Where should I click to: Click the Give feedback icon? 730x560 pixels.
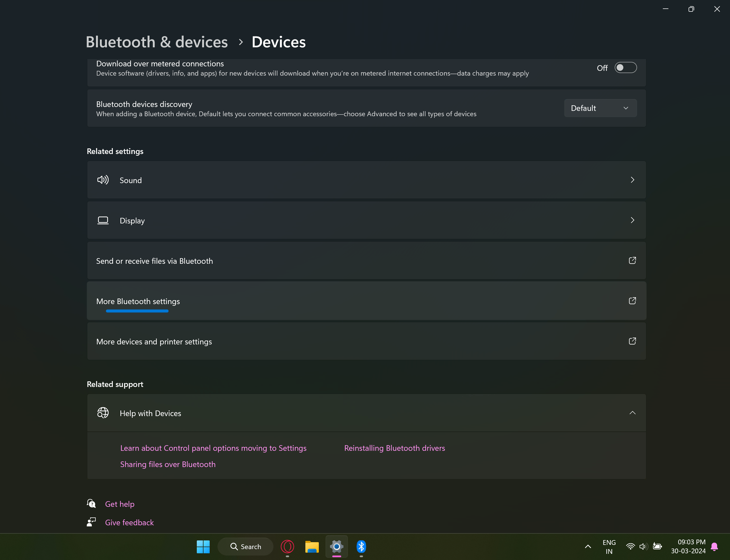coord(91,522)
